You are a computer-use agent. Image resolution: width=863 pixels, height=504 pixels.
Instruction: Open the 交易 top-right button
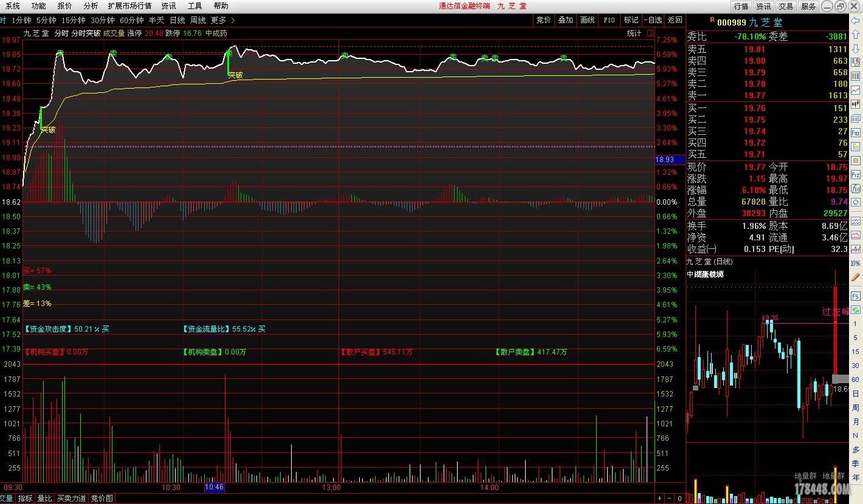(x=786, y=6)
